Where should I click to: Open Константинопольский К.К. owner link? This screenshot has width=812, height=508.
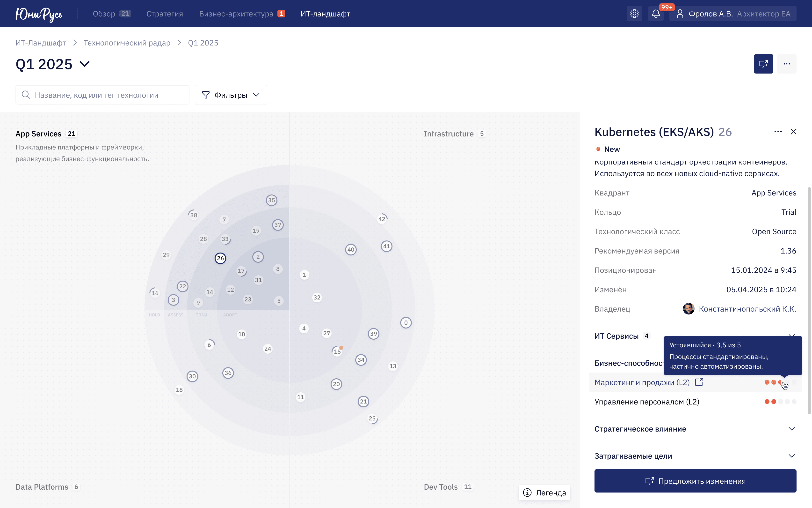[x=747, y=309]
